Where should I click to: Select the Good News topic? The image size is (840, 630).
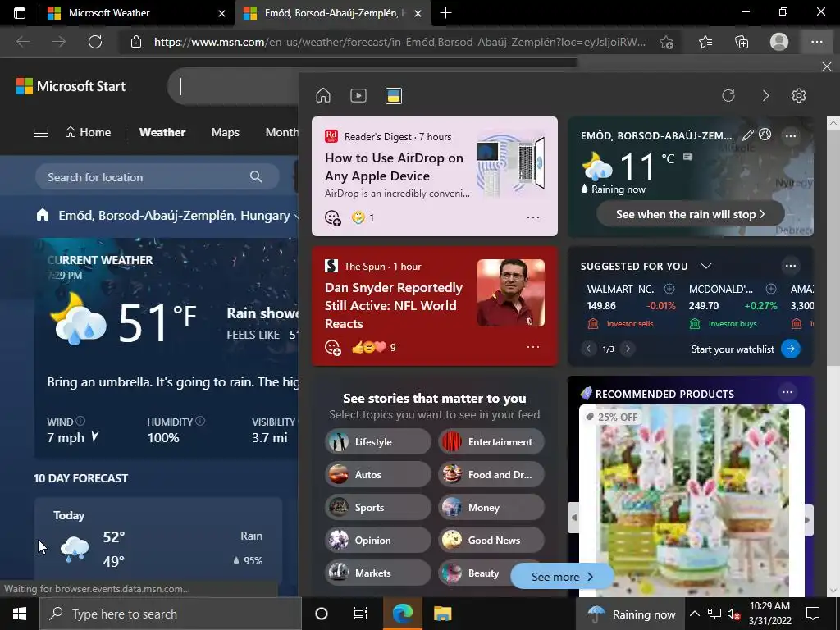coord(491,540)
